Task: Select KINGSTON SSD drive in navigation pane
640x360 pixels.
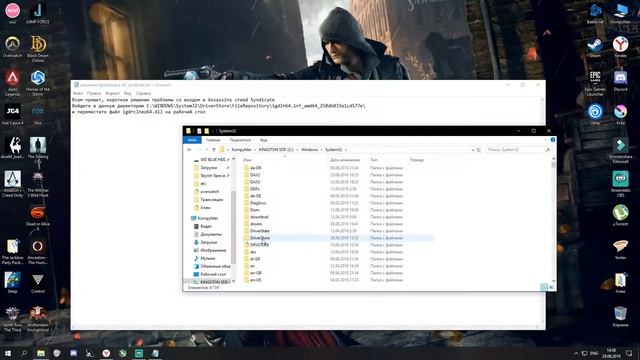Action: coord(212,282)
